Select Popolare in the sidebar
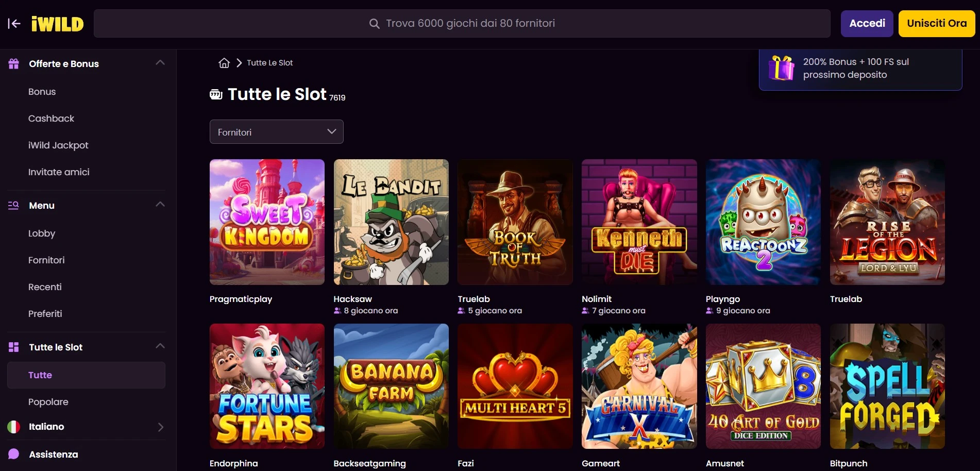The height and width of the screenshot is (471, 980). pos(48,402)
